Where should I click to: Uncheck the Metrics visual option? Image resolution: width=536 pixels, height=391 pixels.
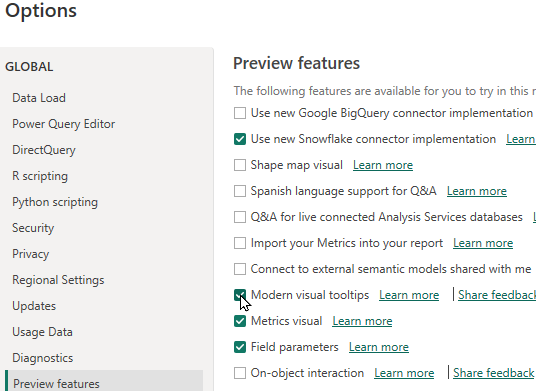(240, 321)
